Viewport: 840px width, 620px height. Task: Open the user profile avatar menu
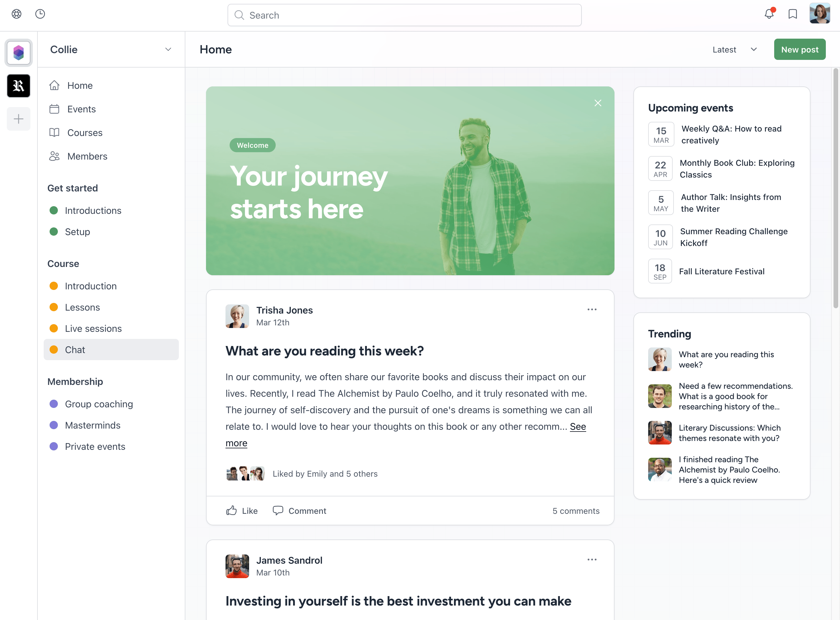(x=819, y=14)
